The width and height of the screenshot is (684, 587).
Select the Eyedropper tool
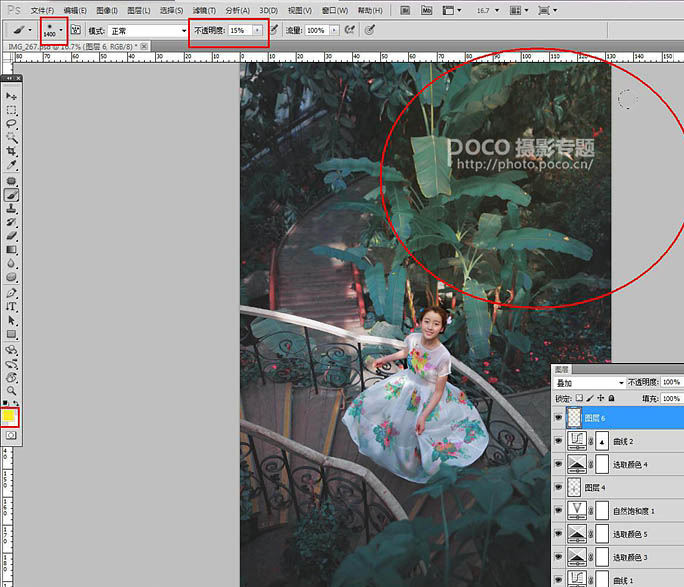coord(12,165)
